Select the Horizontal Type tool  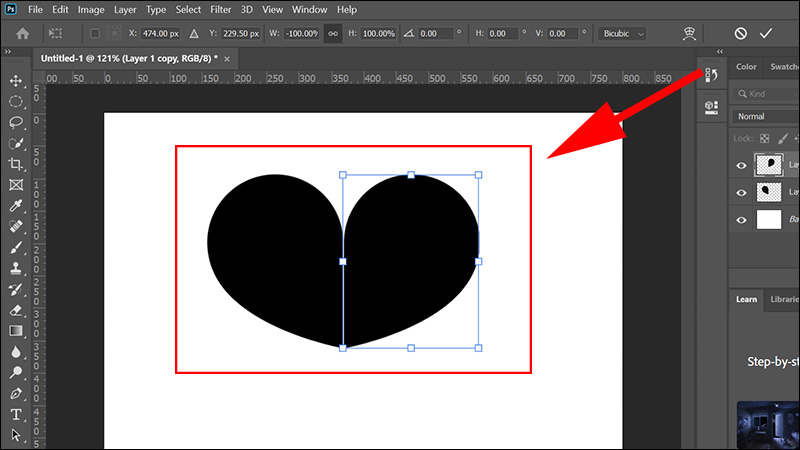tap(16, 414)
